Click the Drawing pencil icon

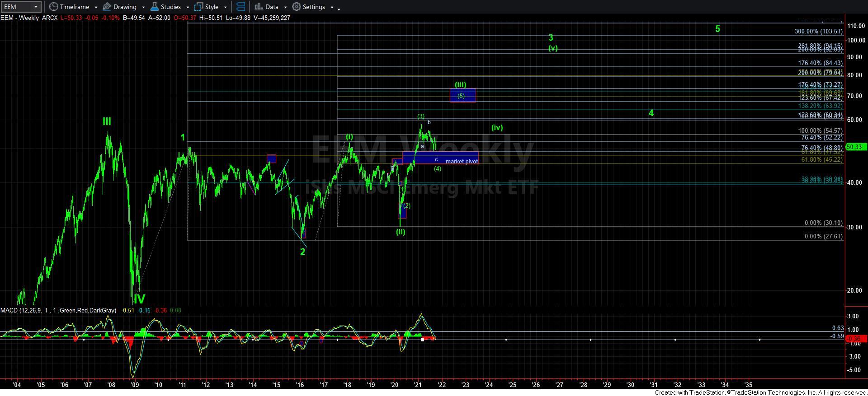107,7
